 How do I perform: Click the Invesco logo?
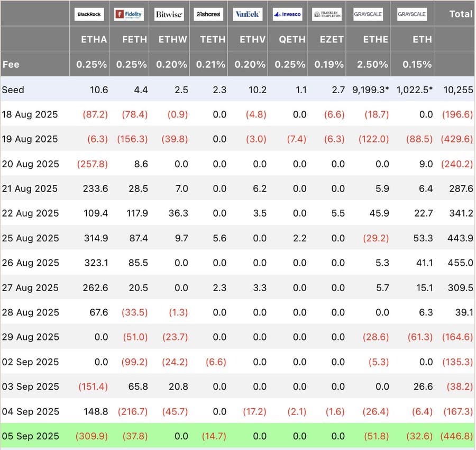pos(288,14)
